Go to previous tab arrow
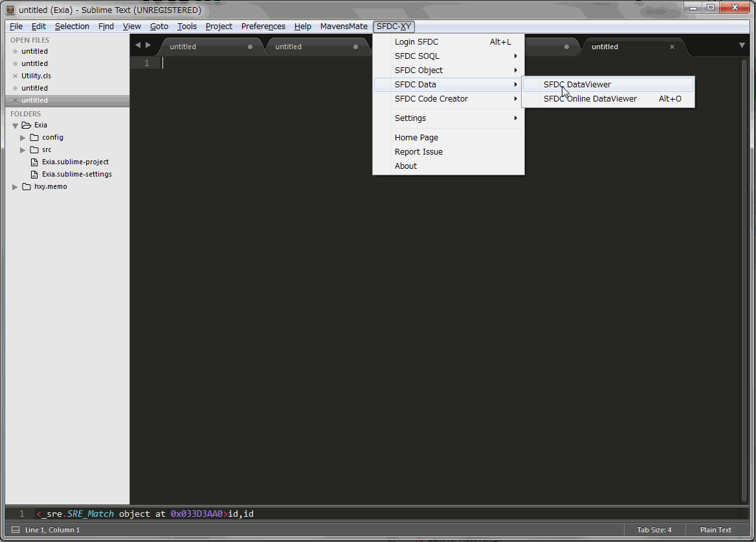This screenshot has width=756, height=542. point(138,45)
